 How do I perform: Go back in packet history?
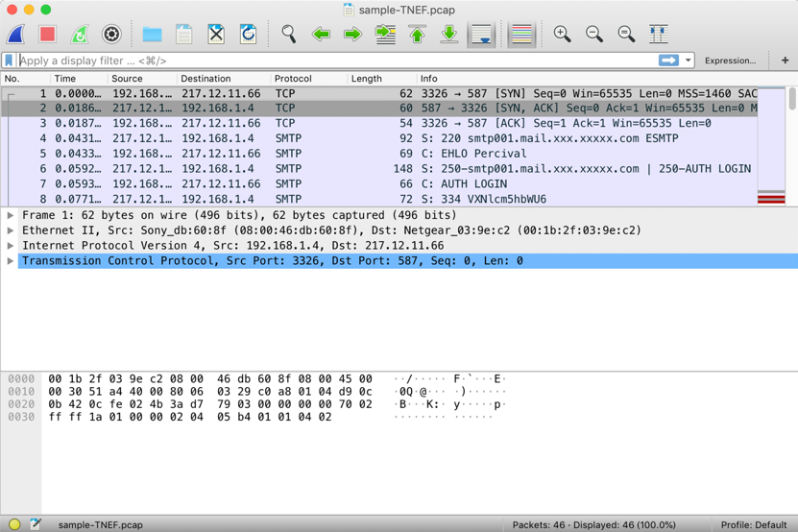click(321, 35)
